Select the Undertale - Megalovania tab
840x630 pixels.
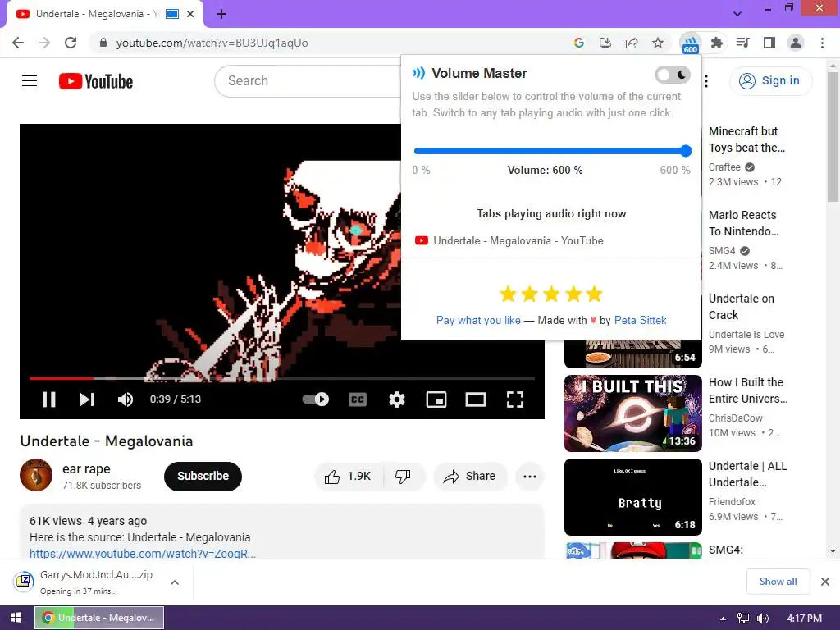(97, 14)
